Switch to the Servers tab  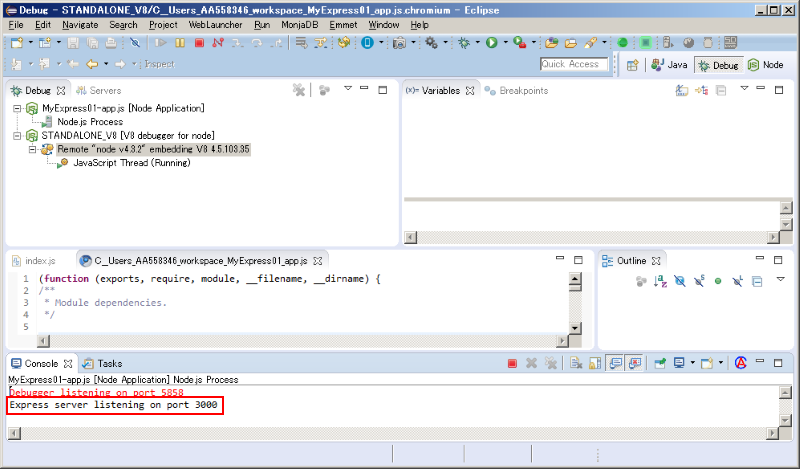tap(98, 90)
